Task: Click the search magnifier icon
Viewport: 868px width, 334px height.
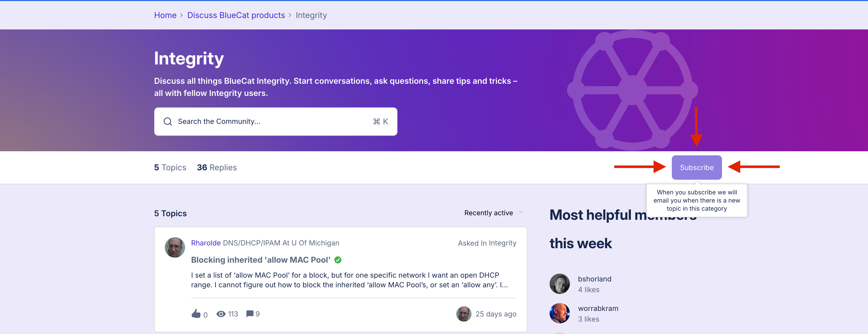Action: point(168,122)
